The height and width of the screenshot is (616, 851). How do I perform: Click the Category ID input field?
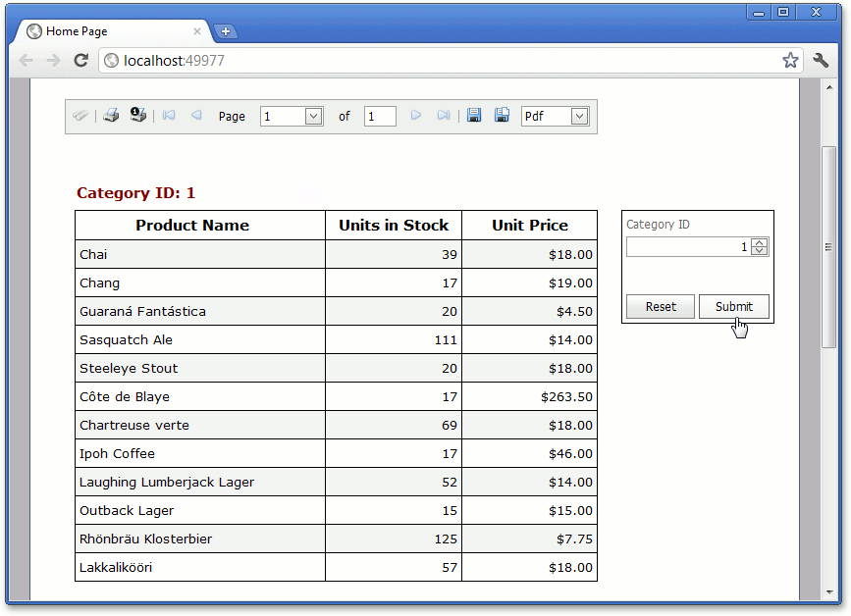pyautogui.click(x=687, y=247)
